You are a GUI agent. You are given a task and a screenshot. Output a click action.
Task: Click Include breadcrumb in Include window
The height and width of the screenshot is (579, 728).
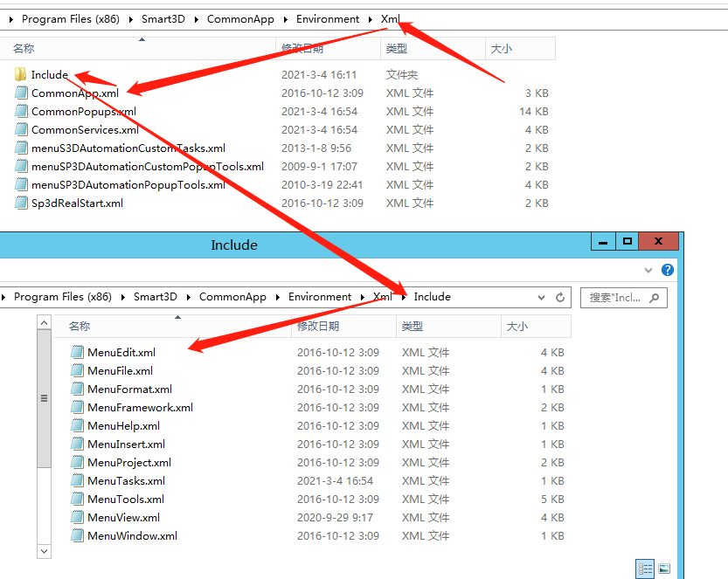[433, 296]
